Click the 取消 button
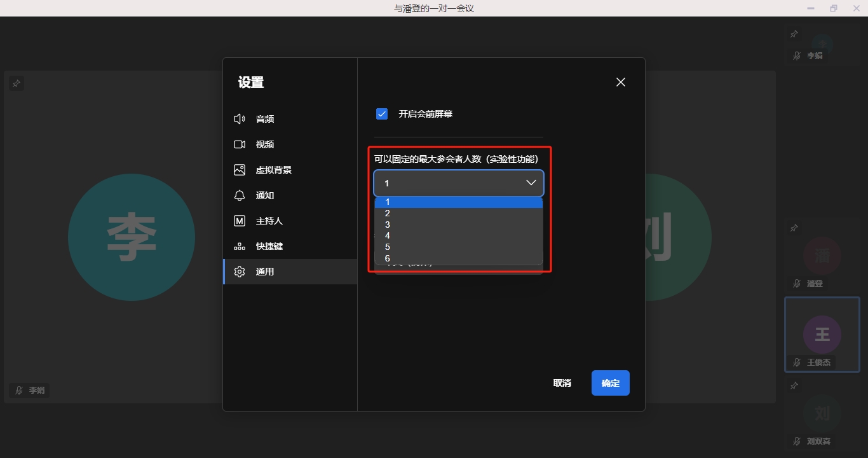Viewport: 868px width, 458px height. [562, 383]
